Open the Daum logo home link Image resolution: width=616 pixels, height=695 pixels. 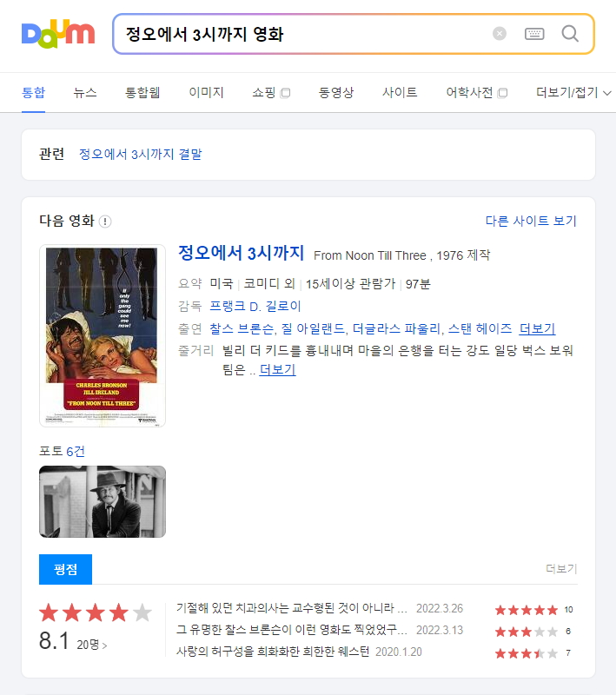pos(58,34)
